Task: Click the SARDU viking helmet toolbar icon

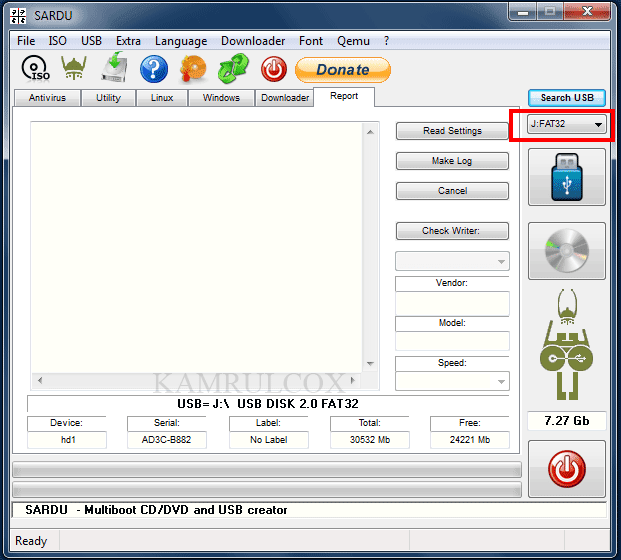Action: 74,68
